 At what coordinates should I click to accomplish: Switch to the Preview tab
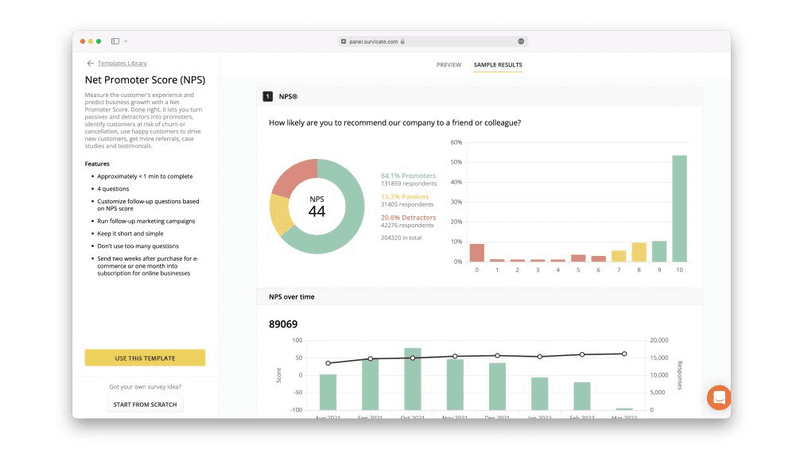pyautogui.click(x=449, y=65)
